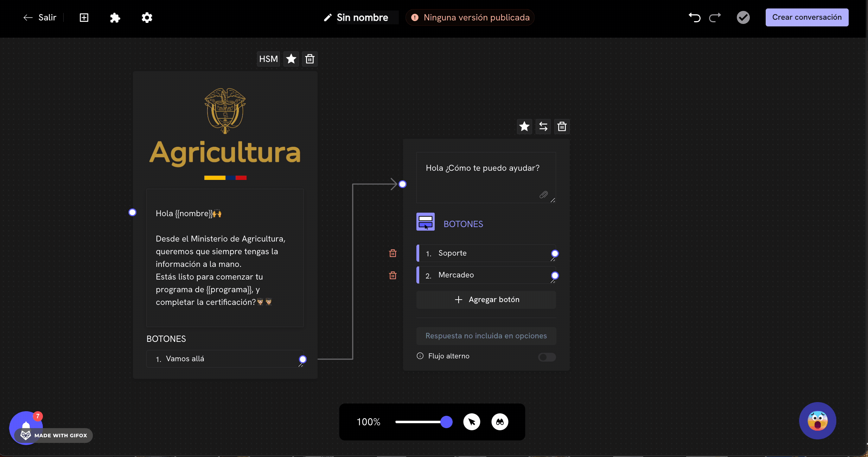Click the Sin nombre title field
Screen dimensions: 868x457
[x=362, y=18]
